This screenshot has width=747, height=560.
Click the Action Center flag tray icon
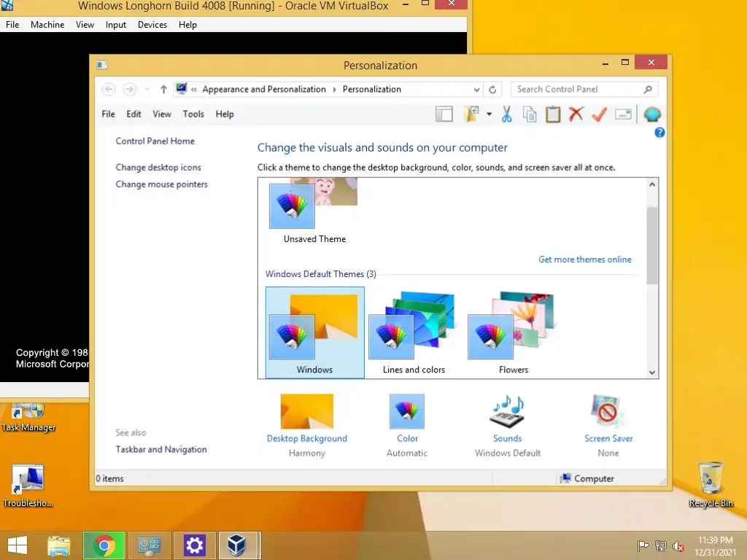click(643, 545)
